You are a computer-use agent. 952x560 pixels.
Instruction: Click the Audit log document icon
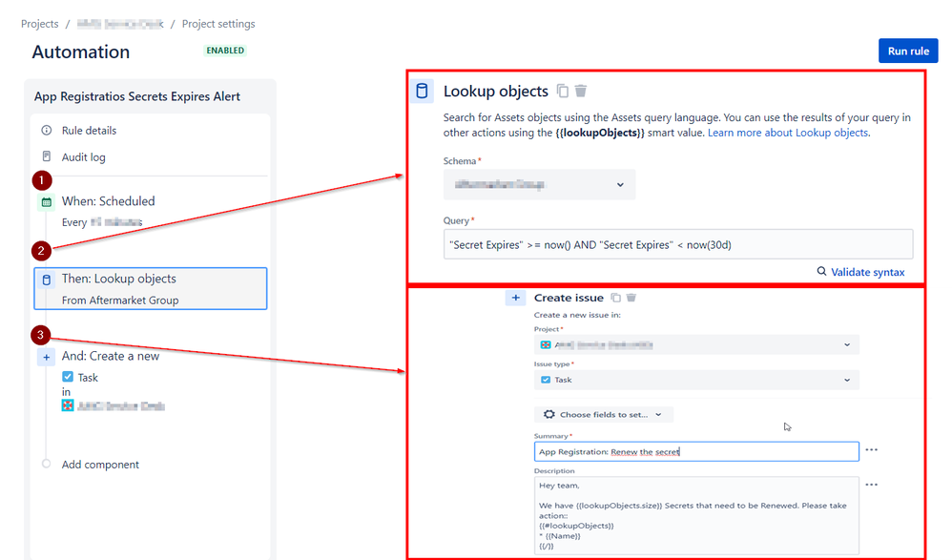[x=46, y=156]
